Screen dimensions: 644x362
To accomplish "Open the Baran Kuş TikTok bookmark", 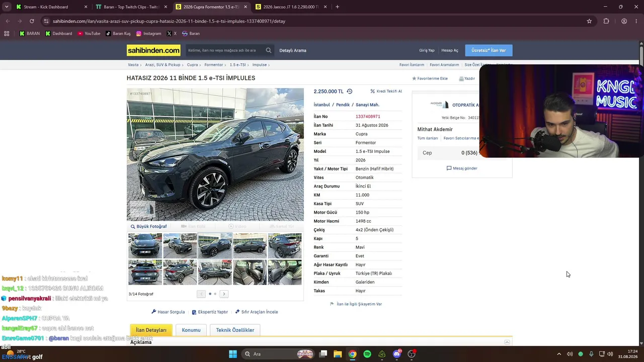I will coord(118,34).
